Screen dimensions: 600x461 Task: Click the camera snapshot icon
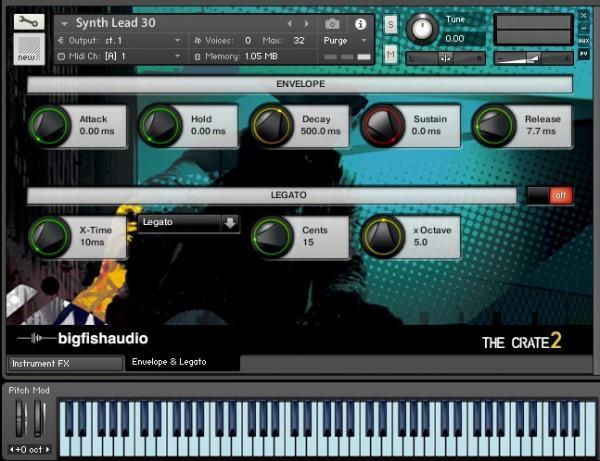(332, 23)
